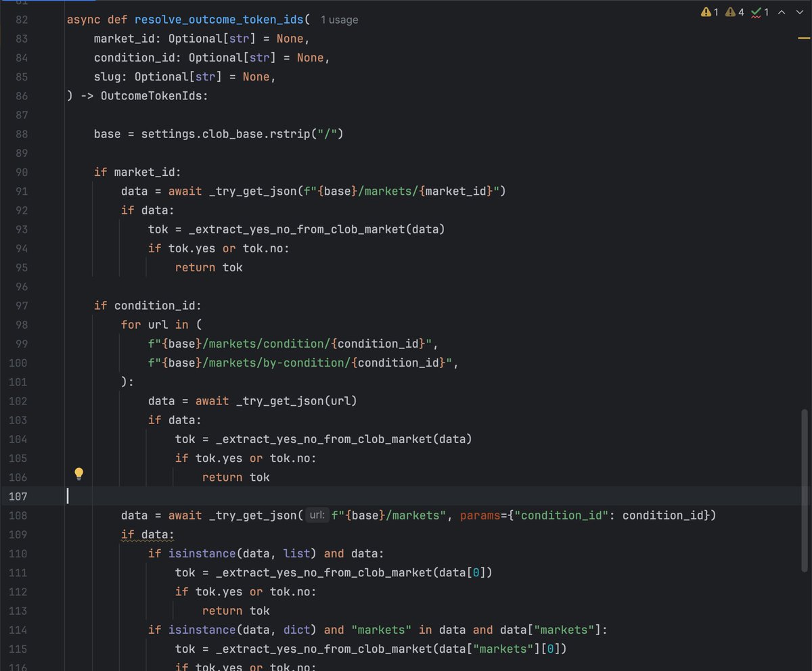Open the inspections checkmark widget showing 1
This screenshot has height=671, width=812.
tap(756, 12)
